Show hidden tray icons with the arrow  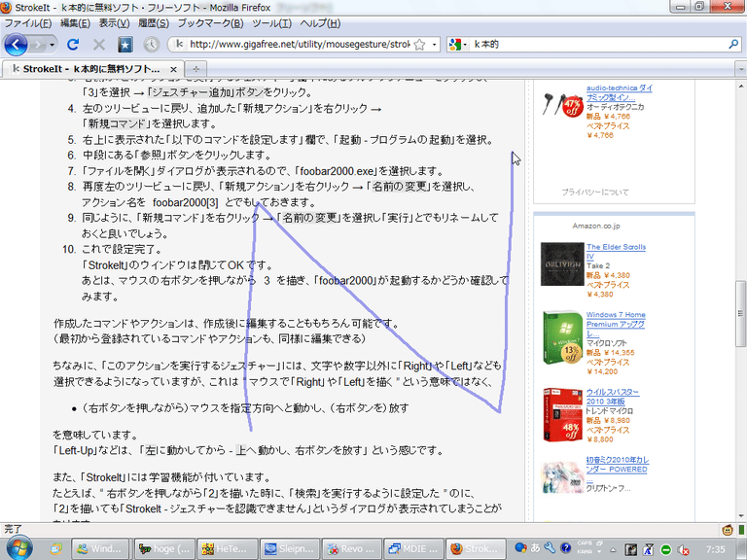(x=613, y=550)
